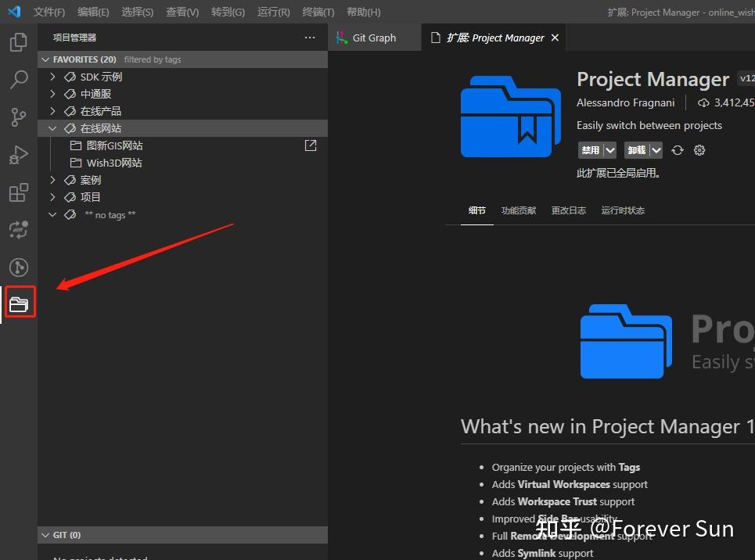
Task: Open the 运行(R) menu
Action: pyautogui.click(x=274, y=12)
